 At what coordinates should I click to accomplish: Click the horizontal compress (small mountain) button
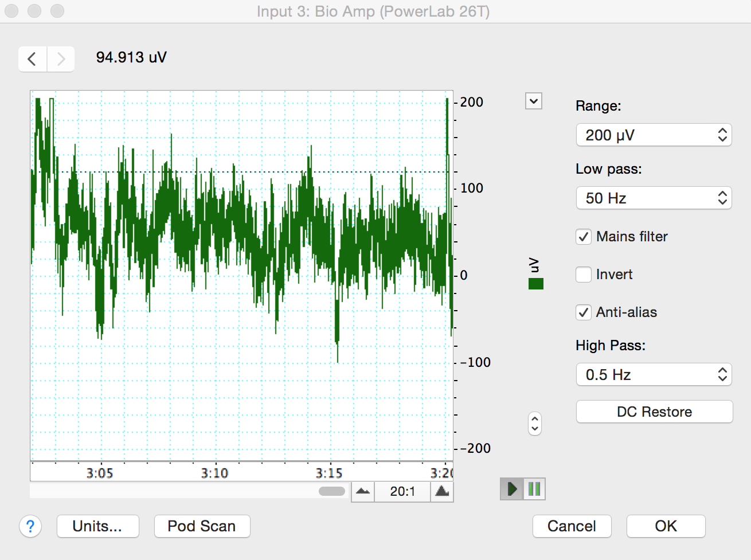tap(363, 491)
